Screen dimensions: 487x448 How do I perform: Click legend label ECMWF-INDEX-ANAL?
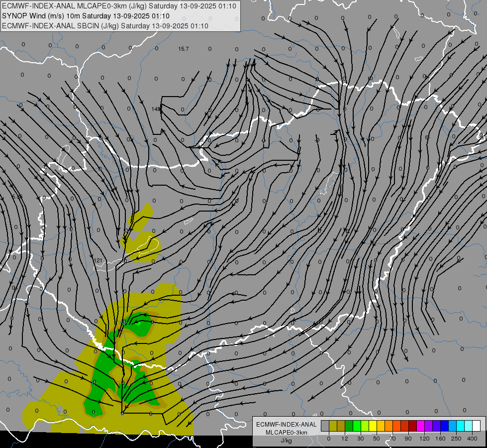[x=287, y=425]
